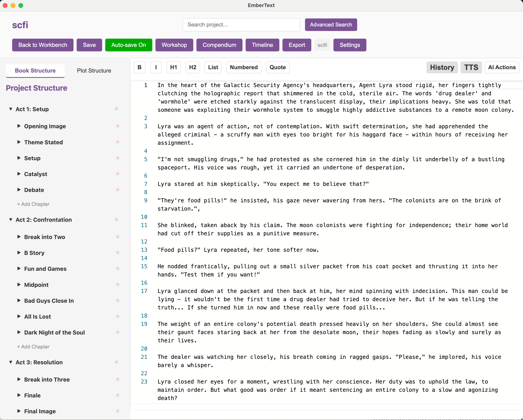The height and width of the screenshot is (420, 523).
Task: Toggle bold formatting with B button
Action: (140, 67)
